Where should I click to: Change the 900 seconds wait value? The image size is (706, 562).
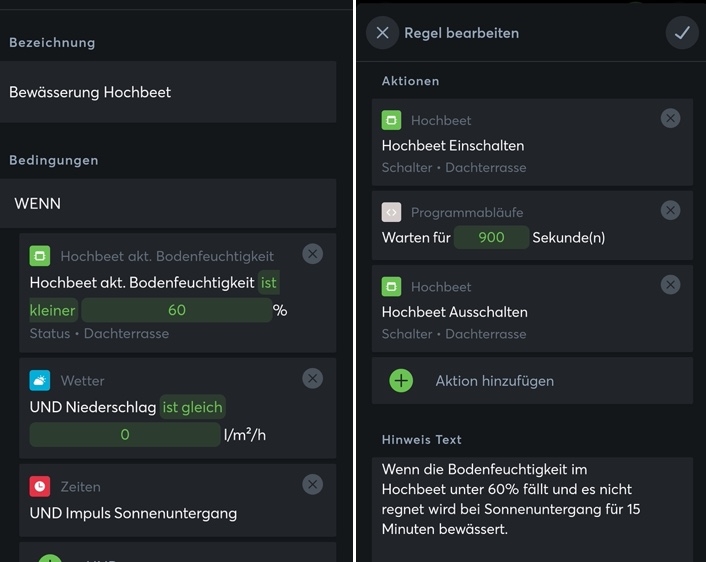pos(491,237)
